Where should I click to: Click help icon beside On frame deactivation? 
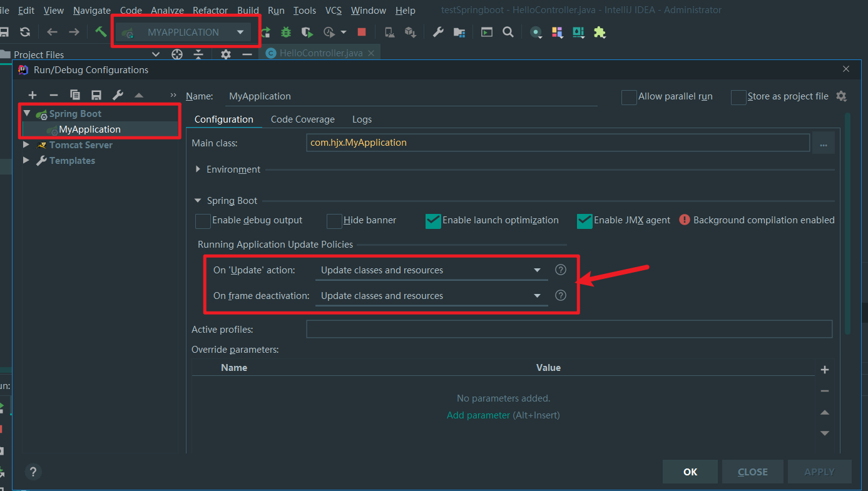tap(561, 295)
